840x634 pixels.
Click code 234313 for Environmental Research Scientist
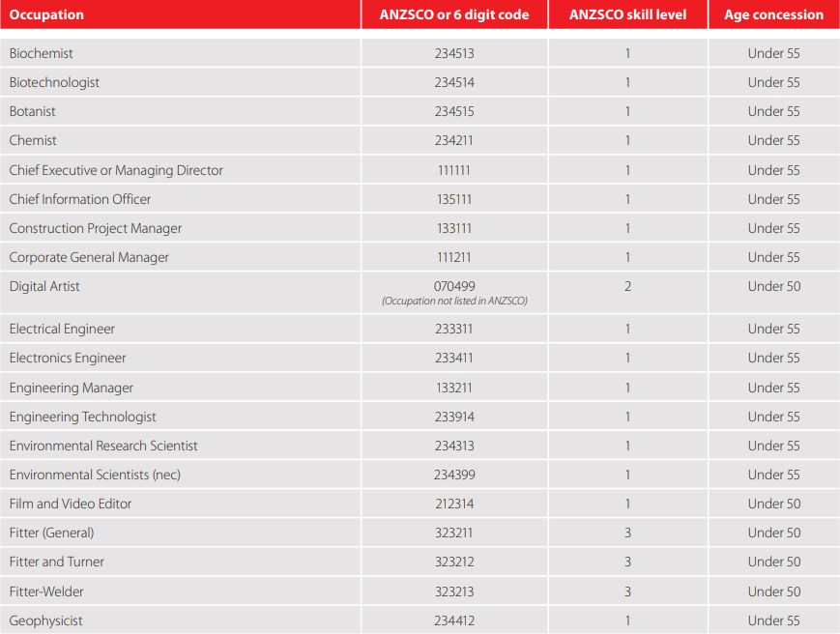(x=454, y=446)
